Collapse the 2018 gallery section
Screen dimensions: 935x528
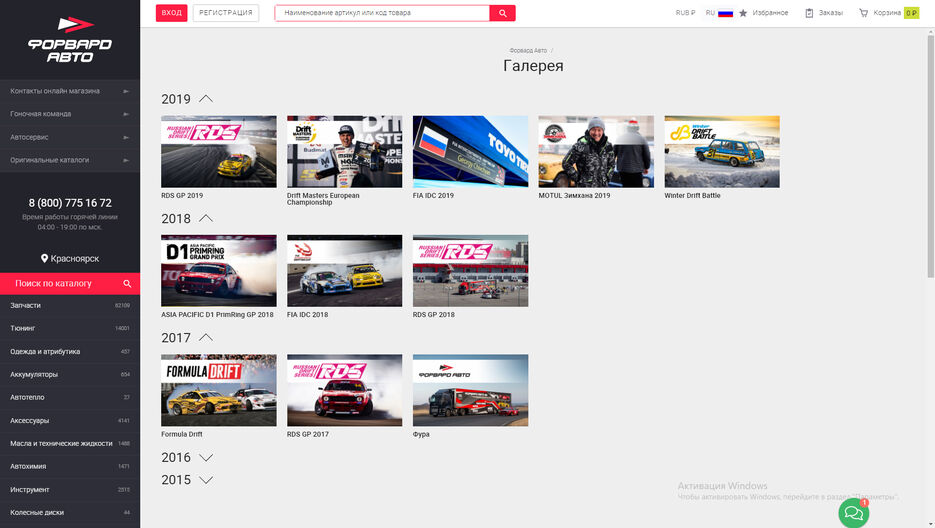[206, 218]
